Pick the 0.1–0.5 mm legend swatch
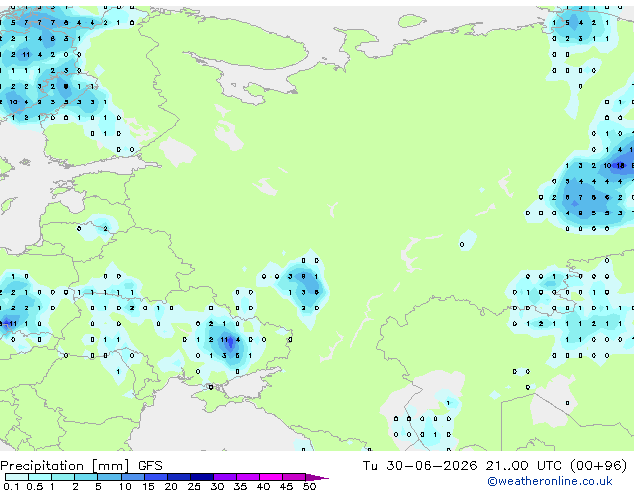Image resolution: width=634 pixels, height=490 pixels. pyautogui.click(x=17, y=477)
